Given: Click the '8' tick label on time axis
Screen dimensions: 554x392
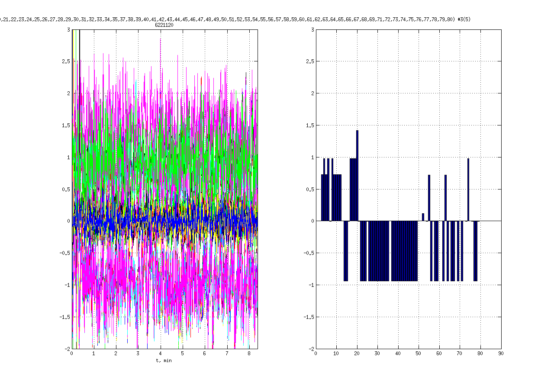Looking at the screenshot, I should coord(249,354).
